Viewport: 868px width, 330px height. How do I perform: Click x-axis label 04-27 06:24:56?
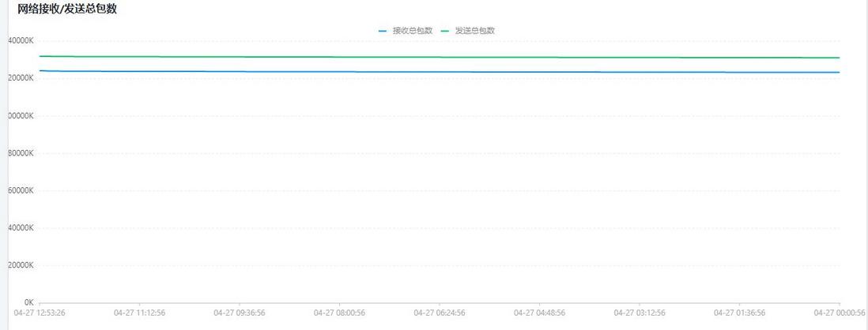440,313
